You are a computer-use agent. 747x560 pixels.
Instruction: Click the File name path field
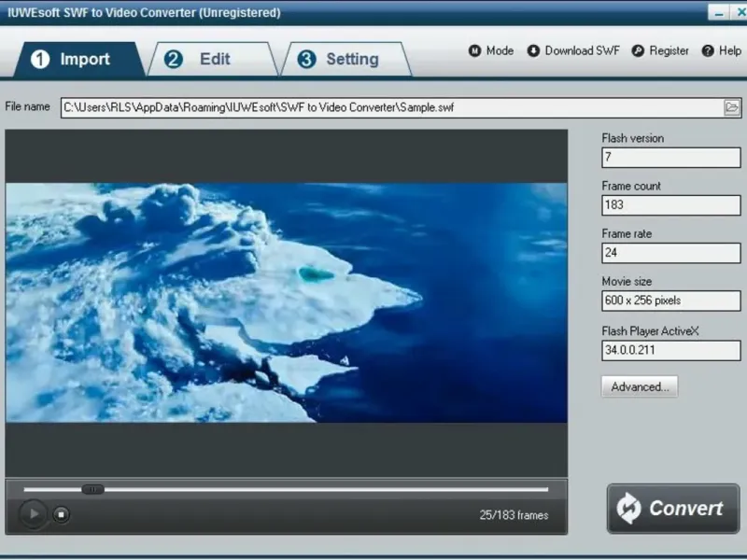pyautogui.click(x=390, y=107)
